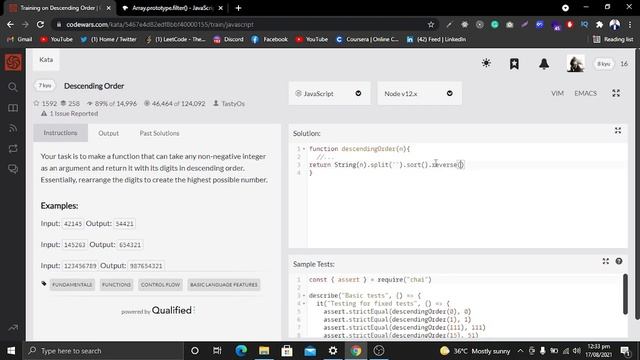The image size is (640, 360).
Task: Click BASIC LANGUAGE FEATURES tag
Action: coord(224,284)
